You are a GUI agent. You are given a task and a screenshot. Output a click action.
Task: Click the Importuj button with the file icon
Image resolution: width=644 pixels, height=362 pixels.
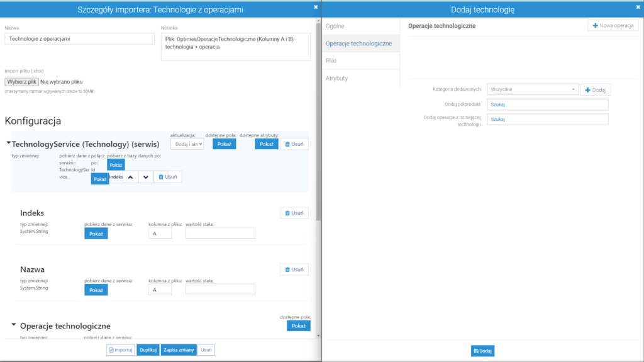click(x=120, y=350)
